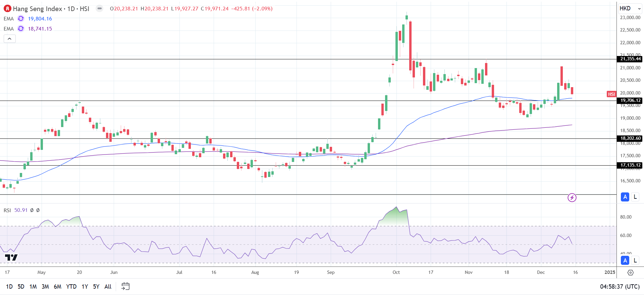Click the second EMA value 18,741.15
Image resolution: width=644 pixels, height=295 pixels.
[40, 29]
